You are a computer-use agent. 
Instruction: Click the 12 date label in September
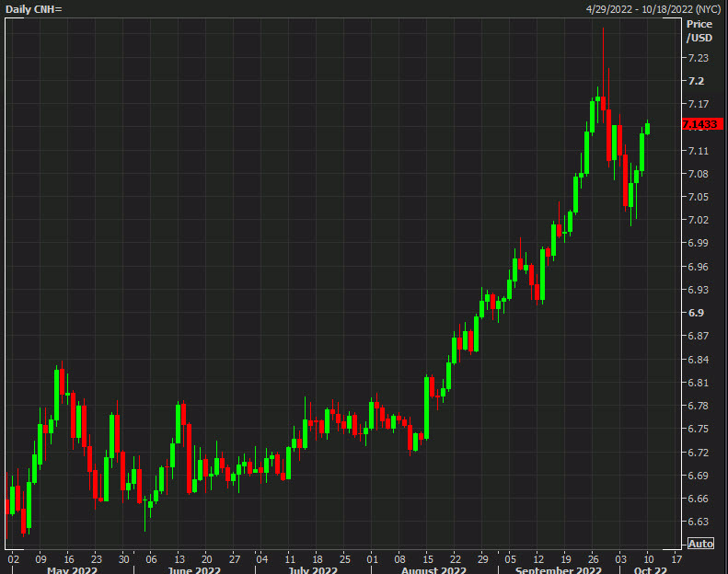tap(538, 559)
